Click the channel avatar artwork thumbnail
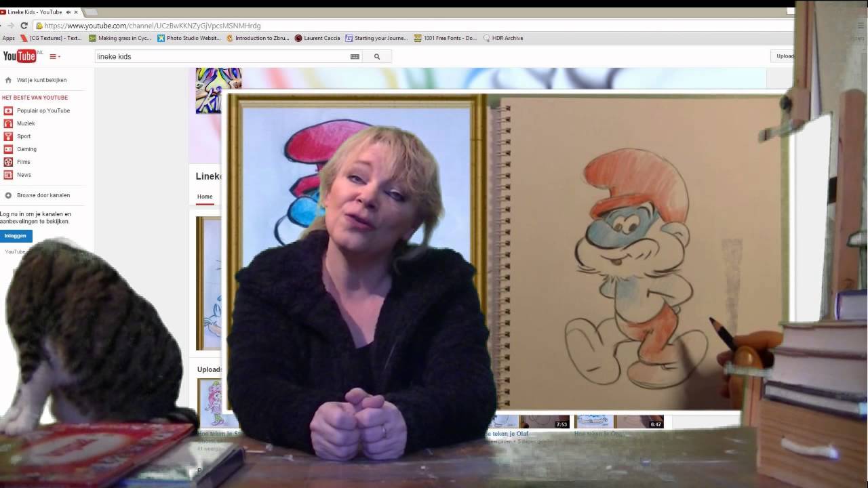 (x=218, y=90)
